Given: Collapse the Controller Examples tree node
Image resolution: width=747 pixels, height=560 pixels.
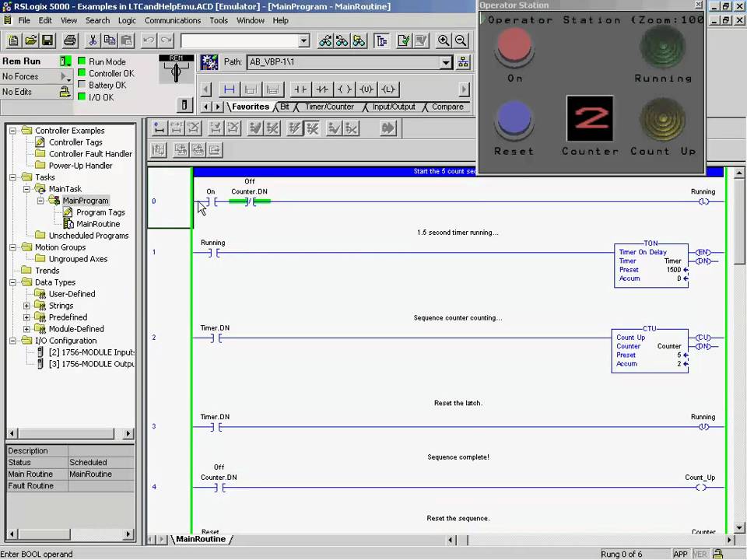Looking at the screenshot, I should click(x=13, y=131).
